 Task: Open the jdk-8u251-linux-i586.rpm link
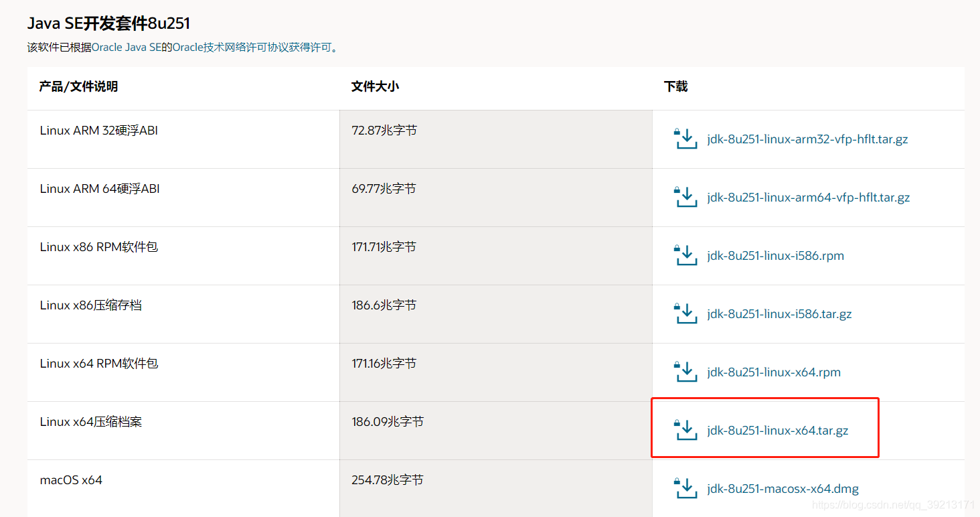pos(775,256)
